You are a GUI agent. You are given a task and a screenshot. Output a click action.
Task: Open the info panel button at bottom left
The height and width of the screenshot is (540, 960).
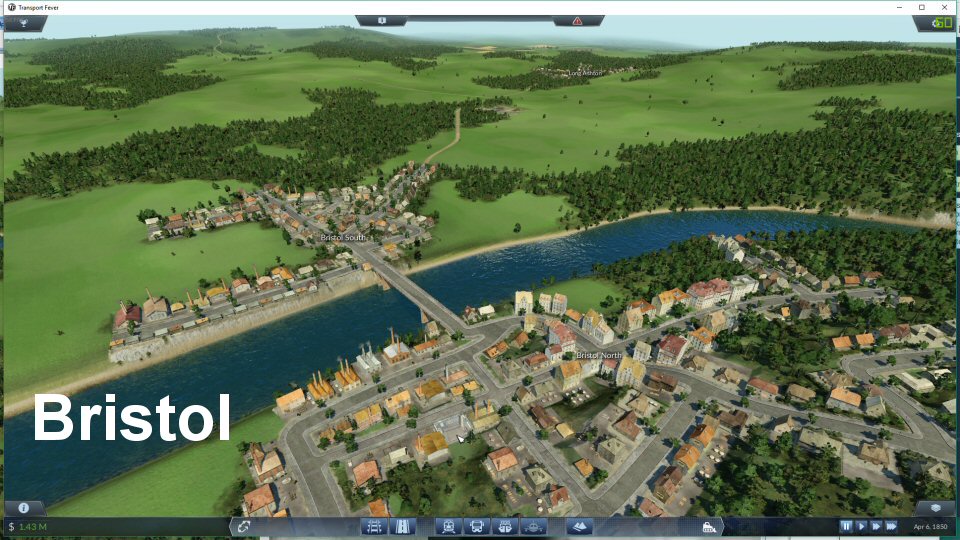point(23,508)
